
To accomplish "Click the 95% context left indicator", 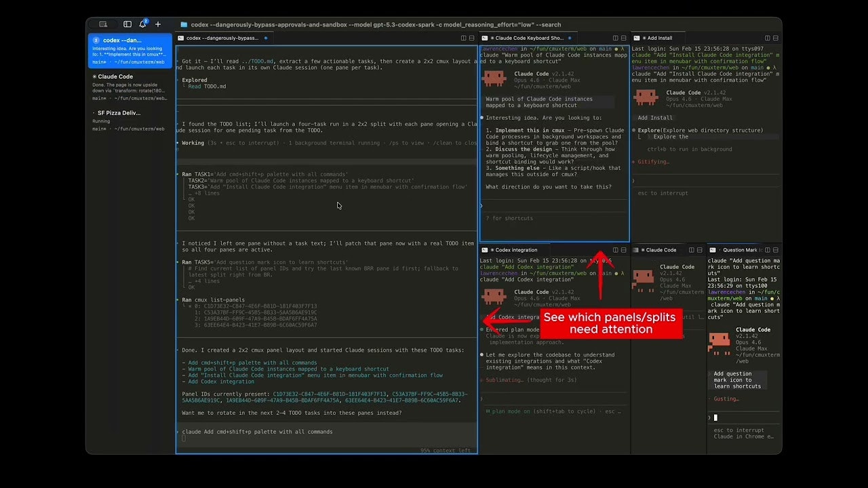I will [446, 450].
